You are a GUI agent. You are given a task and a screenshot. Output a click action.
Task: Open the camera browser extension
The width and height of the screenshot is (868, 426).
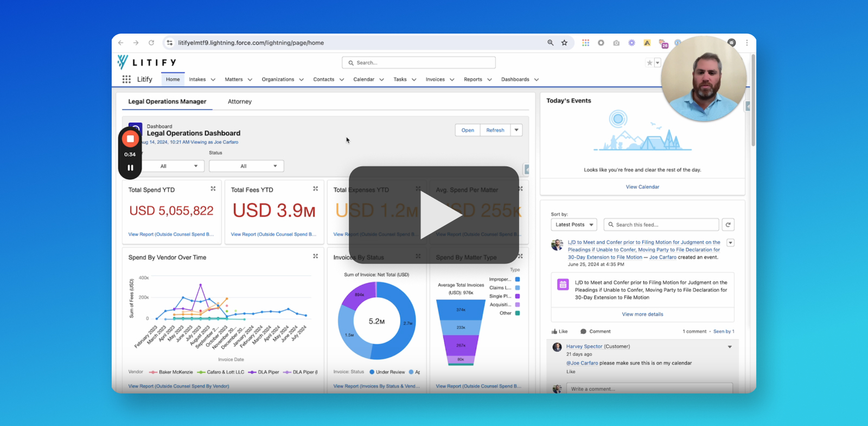[616, 43]
